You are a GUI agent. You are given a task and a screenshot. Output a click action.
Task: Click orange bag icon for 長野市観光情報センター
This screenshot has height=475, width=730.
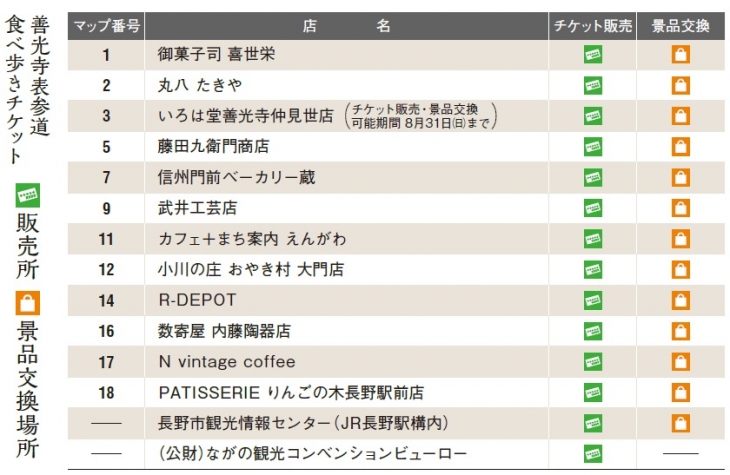click(681, 423)
